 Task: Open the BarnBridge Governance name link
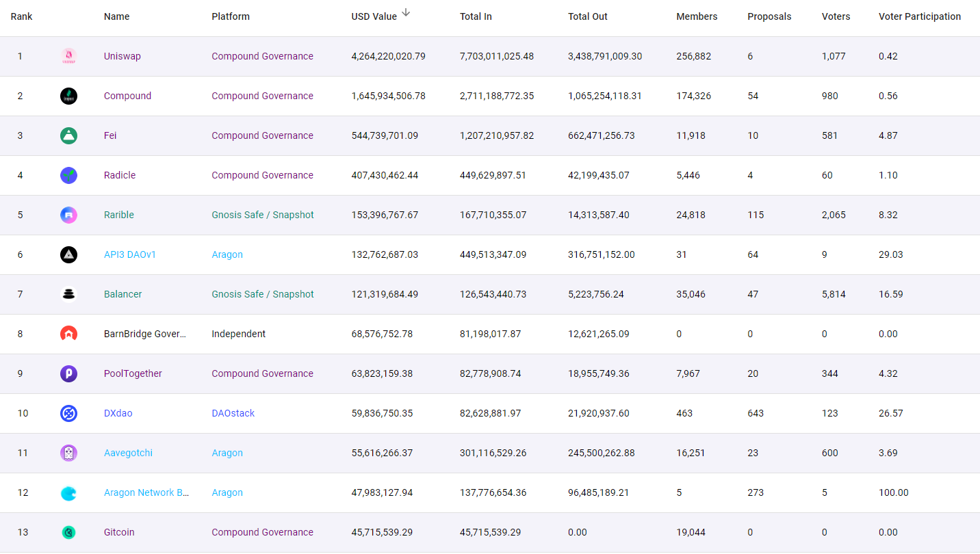145,334
